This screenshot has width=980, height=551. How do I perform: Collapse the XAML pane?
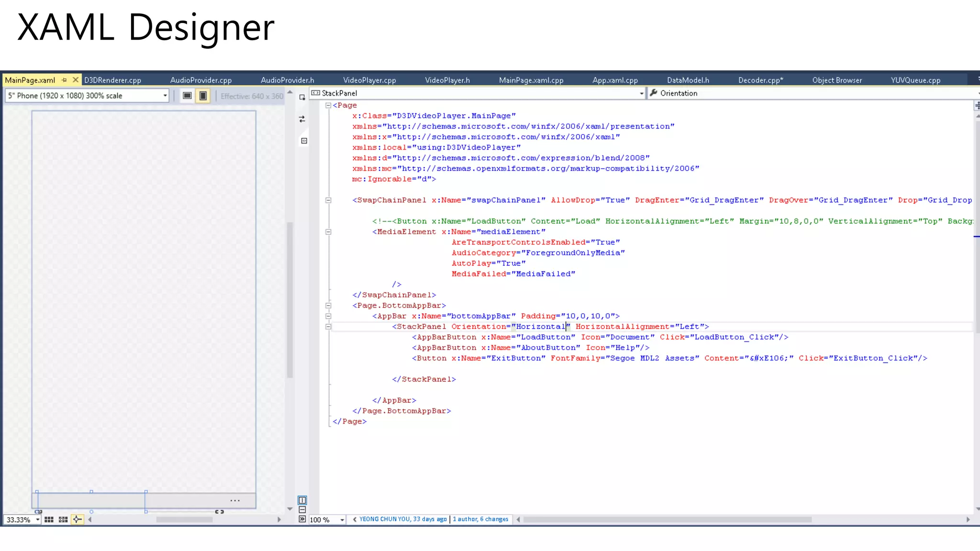[x=302, y=519]
